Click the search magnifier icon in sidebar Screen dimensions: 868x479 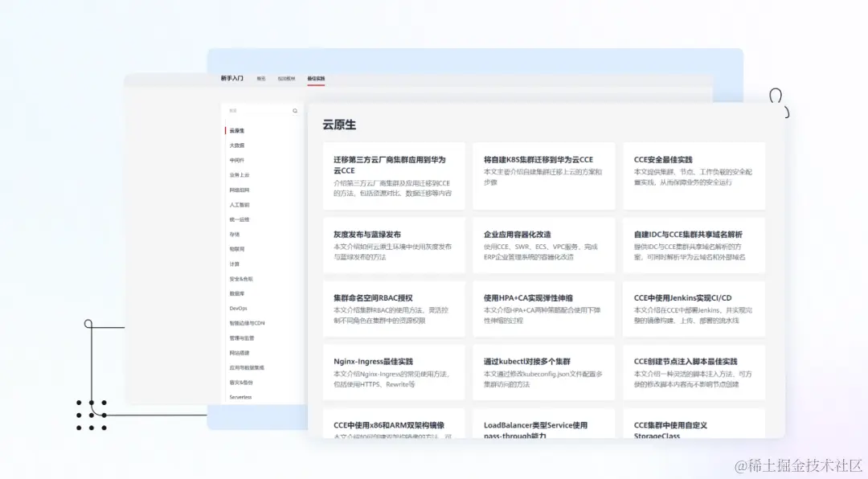pos(294,108)
